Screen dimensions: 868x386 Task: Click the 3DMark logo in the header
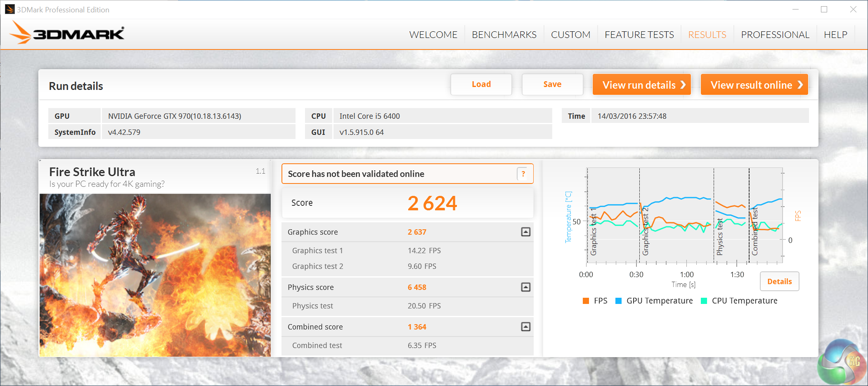(66, 33)
